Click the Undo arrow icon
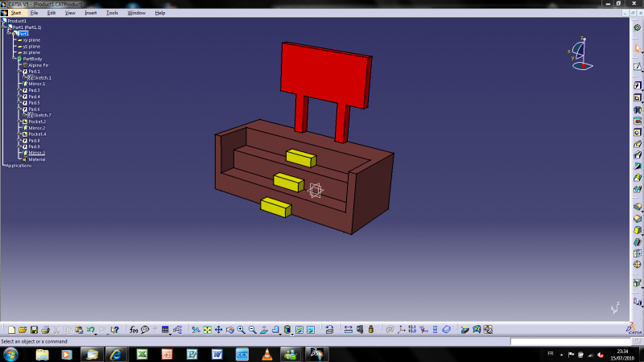This screenshot has width=644, height=362. tap(90, 330)
